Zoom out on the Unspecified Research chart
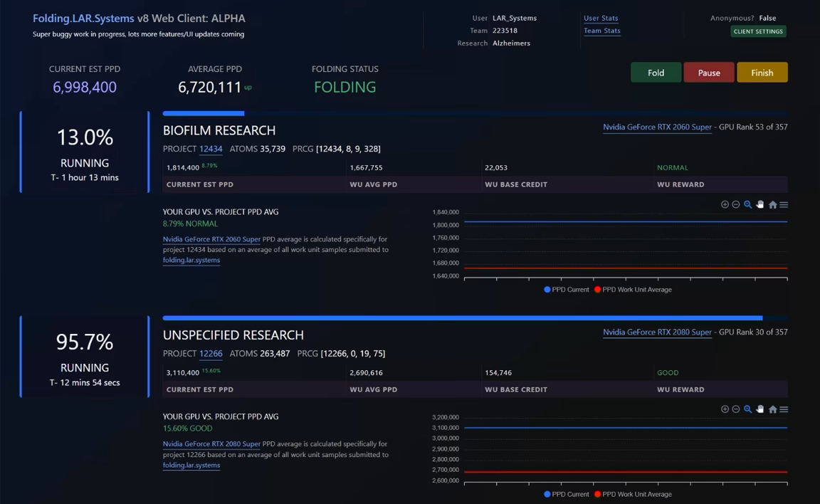This screenshot has height=504, width=820. 735,409
